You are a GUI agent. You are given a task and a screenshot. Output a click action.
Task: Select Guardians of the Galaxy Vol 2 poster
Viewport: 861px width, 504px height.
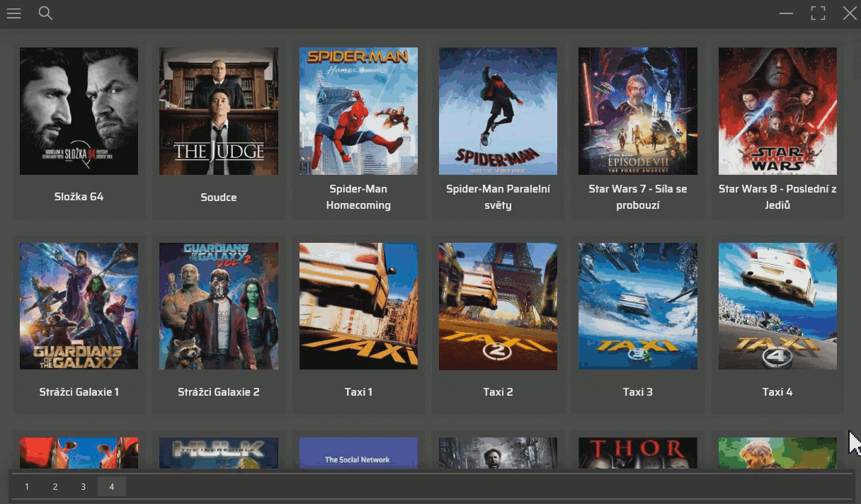point(219,307)
